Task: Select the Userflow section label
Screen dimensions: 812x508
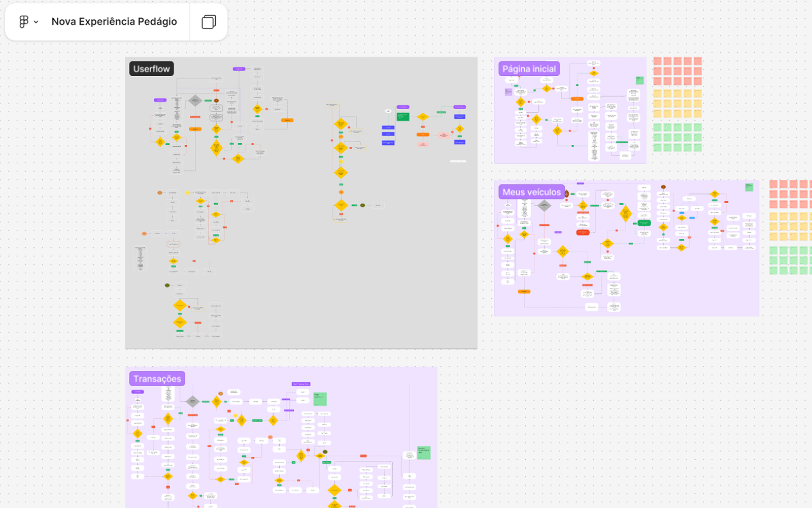Action: click(152, 69)
